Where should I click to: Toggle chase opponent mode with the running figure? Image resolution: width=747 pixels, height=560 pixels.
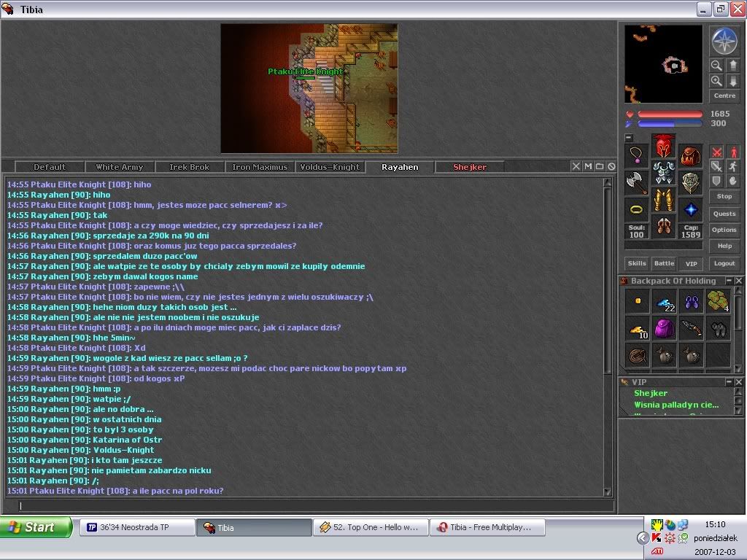pos(733,166)
